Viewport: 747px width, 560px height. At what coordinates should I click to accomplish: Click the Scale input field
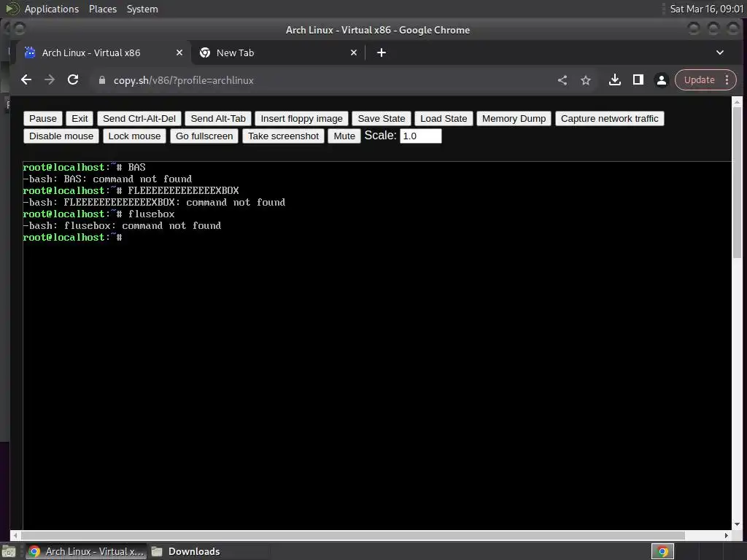(421, 136)
